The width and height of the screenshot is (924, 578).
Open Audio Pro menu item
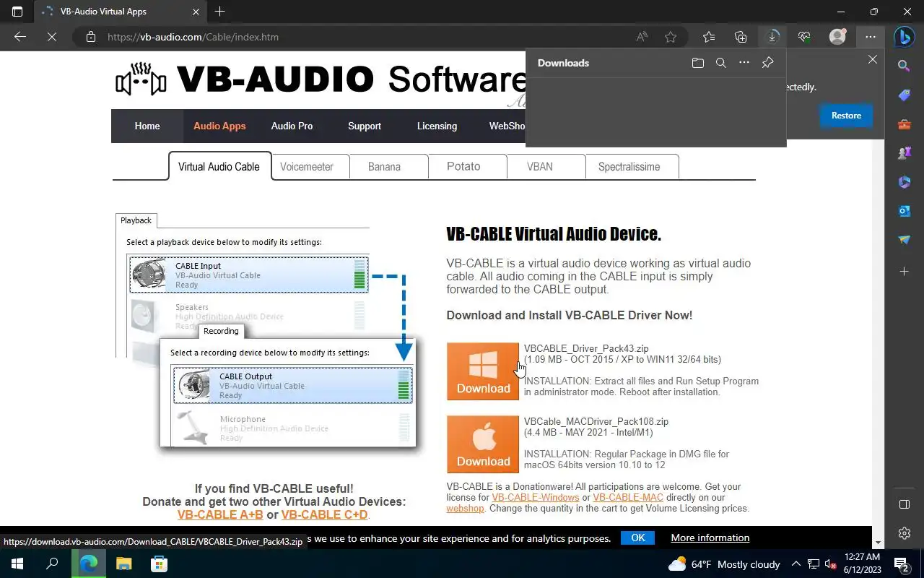(292, 126)
